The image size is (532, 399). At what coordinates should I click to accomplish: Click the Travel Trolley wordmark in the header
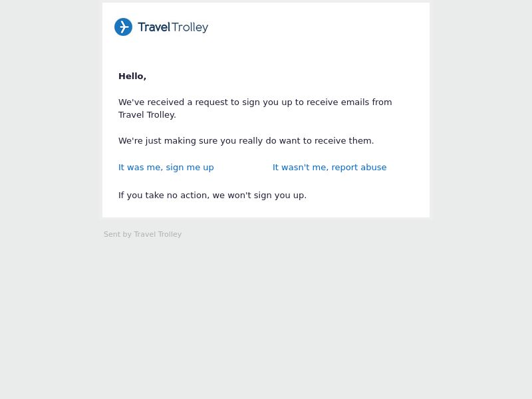[x=173, y=27]
